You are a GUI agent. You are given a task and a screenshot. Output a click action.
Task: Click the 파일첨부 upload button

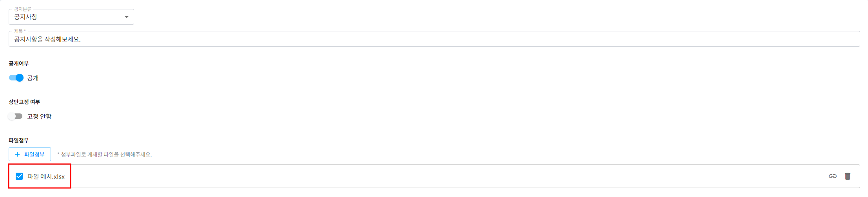tap(30, 154)
